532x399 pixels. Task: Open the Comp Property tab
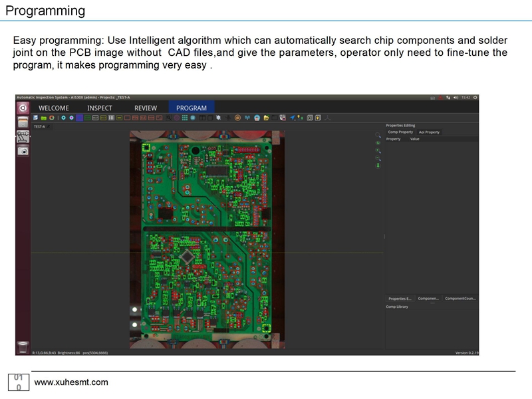(x=400, y=132)
